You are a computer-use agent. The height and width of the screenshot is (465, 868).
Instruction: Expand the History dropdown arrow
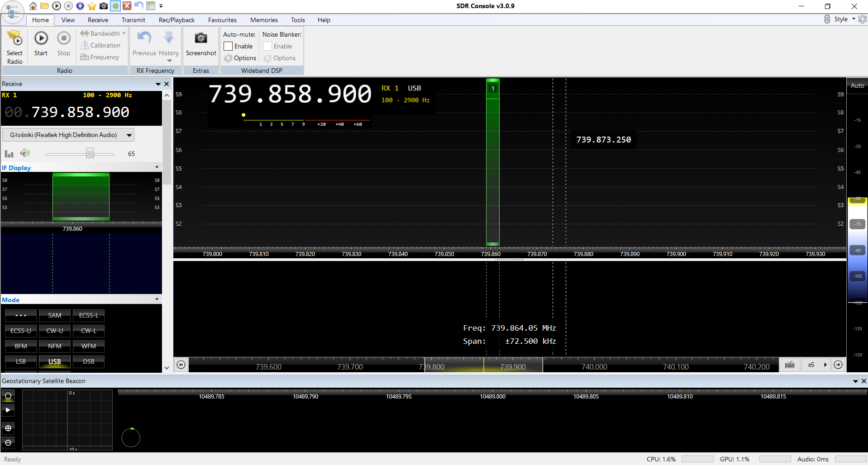tap(169, 61)
